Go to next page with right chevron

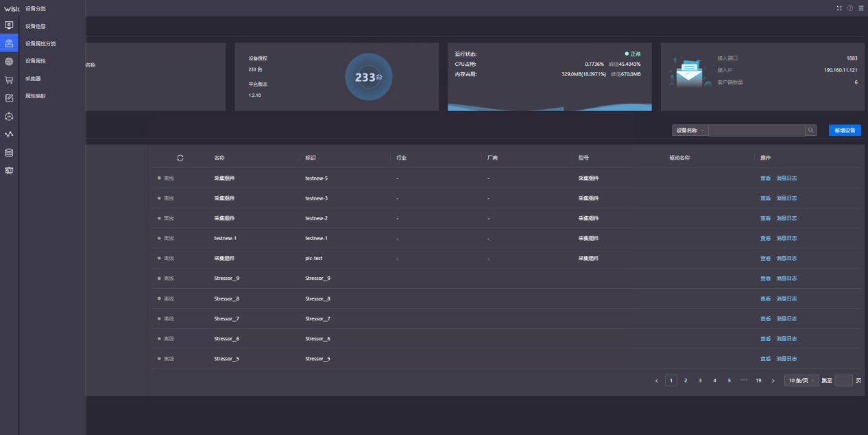(x=773, y=380)
